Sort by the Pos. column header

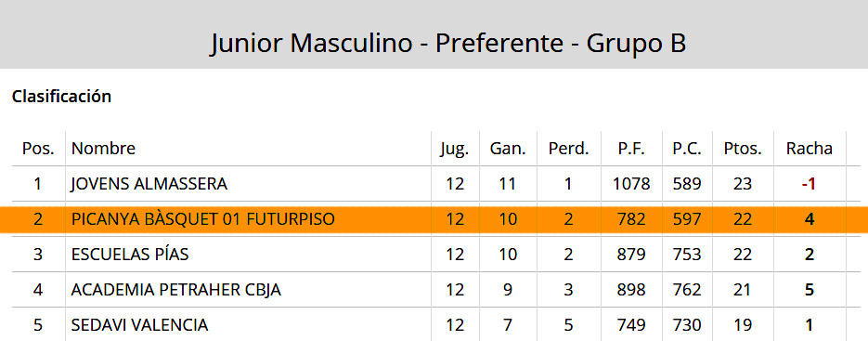tap(38, 149)
